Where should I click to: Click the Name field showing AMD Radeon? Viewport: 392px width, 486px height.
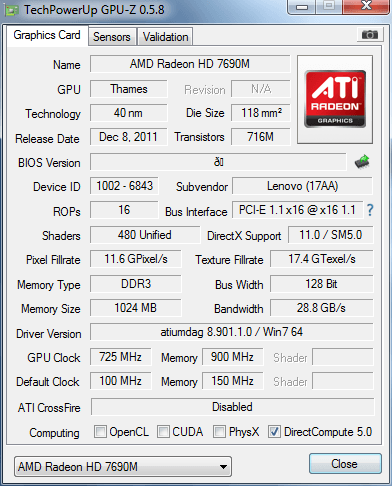click(x=190, y=64)
